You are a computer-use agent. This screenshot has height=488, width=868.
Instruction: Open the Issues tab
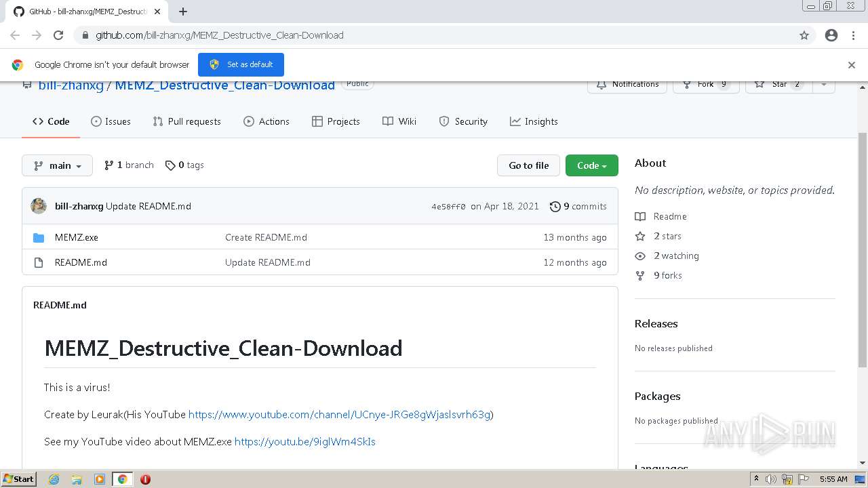coord(111,122)
